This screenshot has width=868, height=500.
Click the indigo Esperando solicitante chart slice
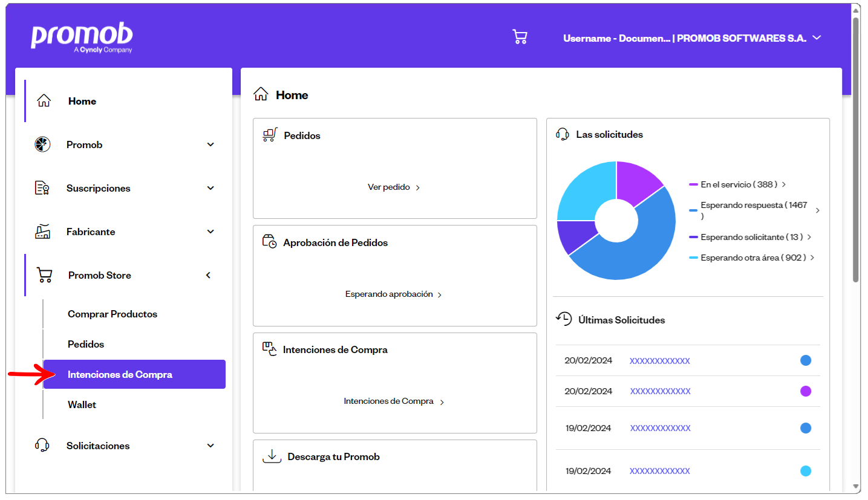click(x=575, y=235)
